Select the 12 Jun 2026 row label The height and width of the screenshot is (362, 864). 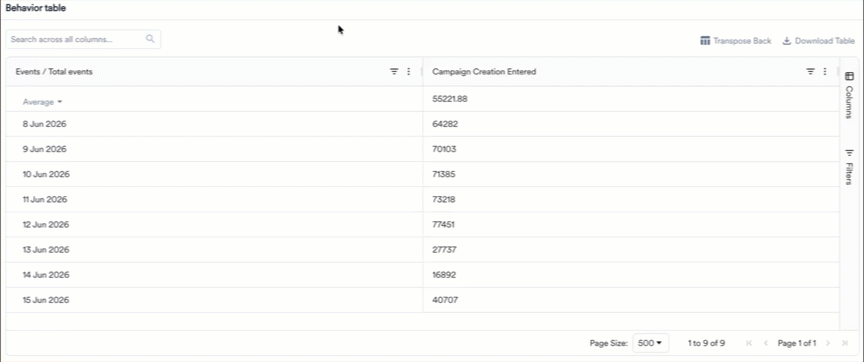coord(46,225)
